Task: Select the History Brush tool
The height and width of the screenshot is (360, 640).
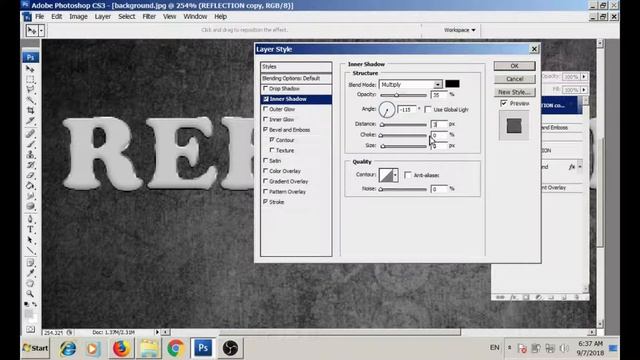Action: click(30, 165)
